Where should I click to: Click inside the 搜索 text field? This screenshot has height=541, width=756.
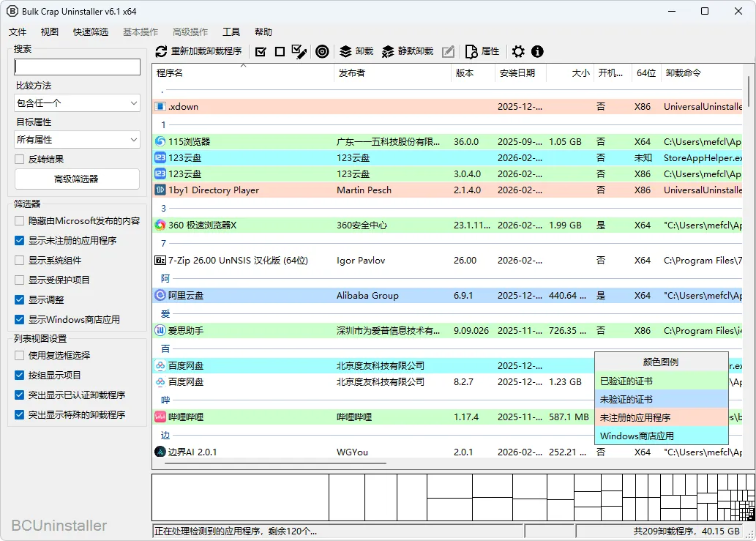click(77, 67)
